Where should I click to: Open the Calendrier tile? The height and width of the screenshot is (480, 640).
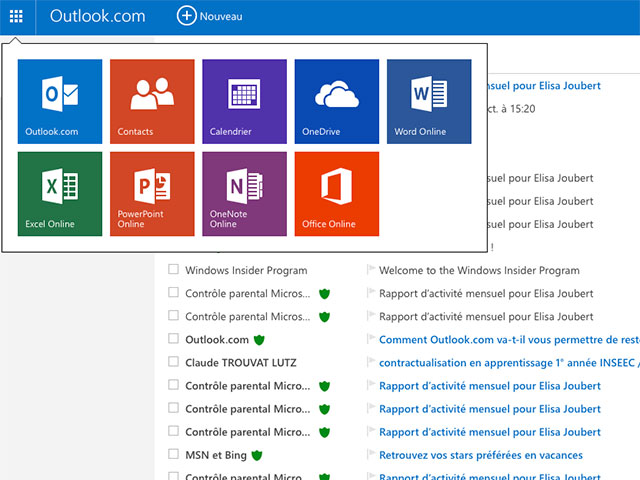tap(244, 102)
